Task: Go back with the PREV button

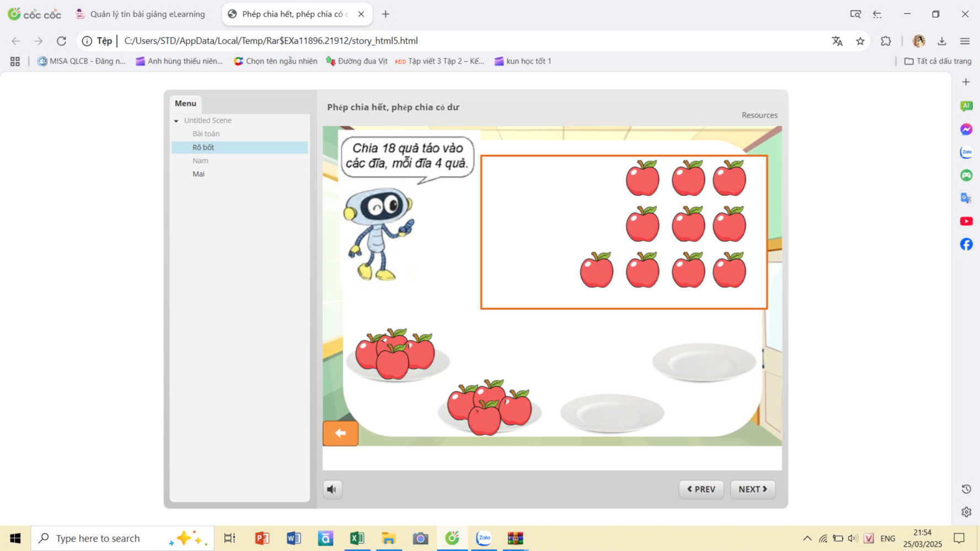Action: (x=701, y=489)
